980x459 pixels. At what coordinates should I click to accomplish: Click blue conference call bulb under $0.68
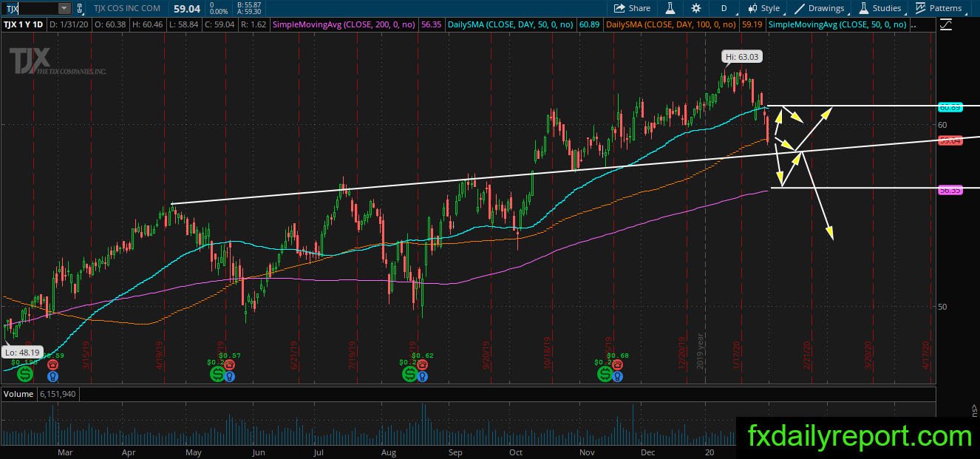pos(616,377)
